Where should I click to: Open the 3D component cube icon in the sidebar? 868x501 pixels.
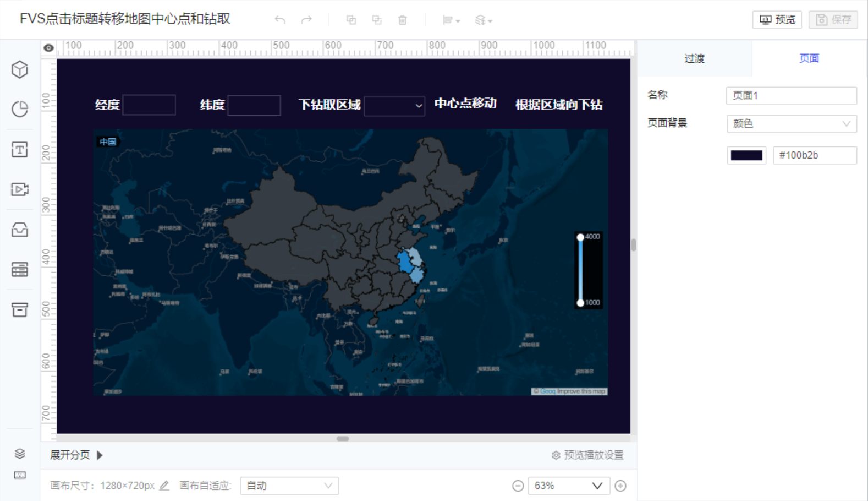[x=20, y=69]
